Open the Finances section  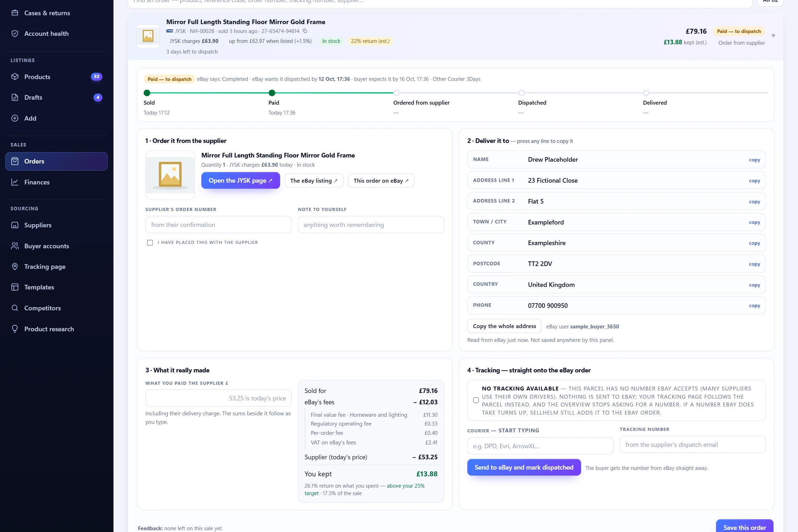click(56, 182)
